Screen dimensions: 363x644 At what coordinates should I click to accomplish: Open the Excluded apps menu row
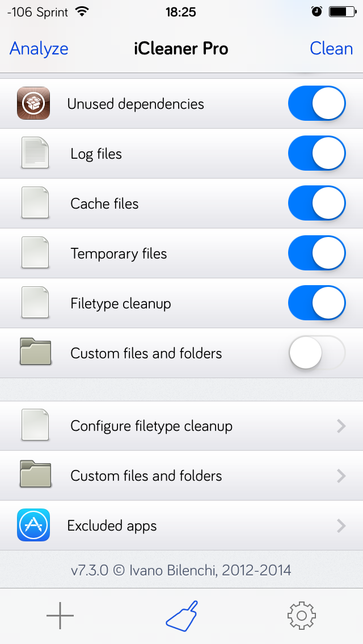pos(181,526)
